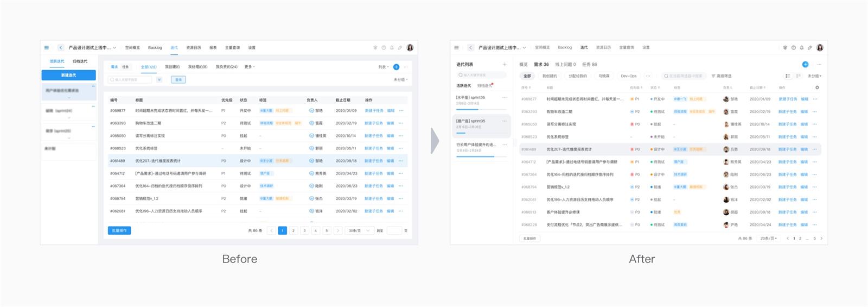
Task: Switch to the 报表 tab
Action: tap(213, 48)
